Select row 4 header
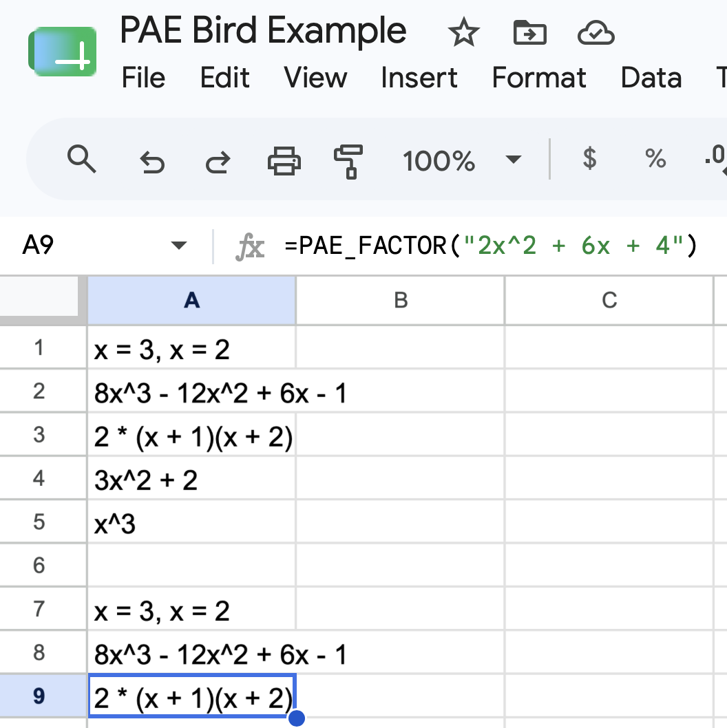Image resolution: width=727 pixels, height=728 pixels. tap(43, 479)
